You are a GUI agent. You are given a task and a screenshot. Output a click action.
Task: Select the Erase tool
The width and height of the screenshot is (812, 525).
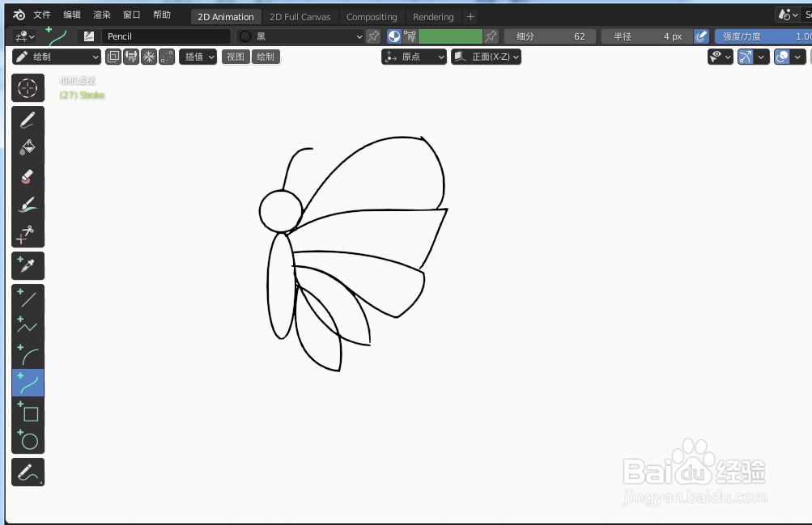click(x=28, y=176)
